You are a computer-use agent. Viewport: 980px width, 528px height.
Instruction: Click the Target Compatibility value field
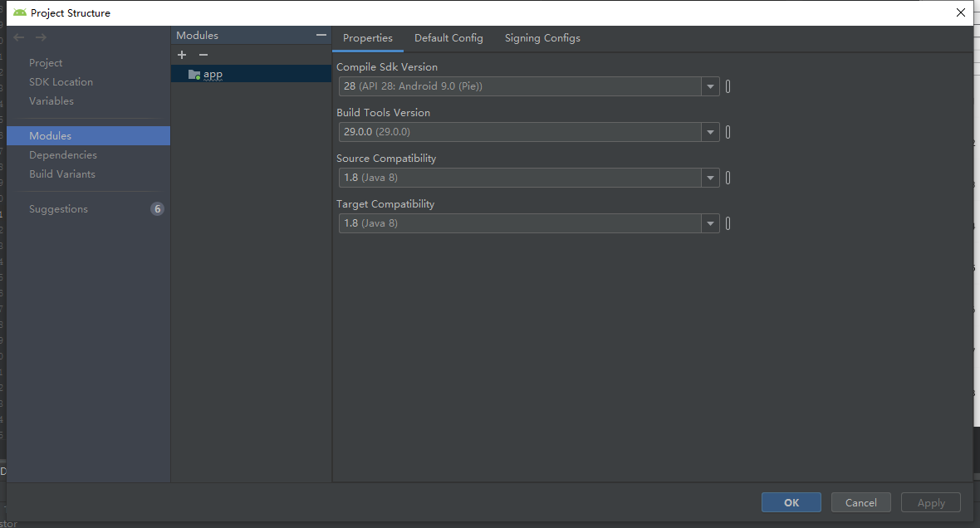[520, 223]
